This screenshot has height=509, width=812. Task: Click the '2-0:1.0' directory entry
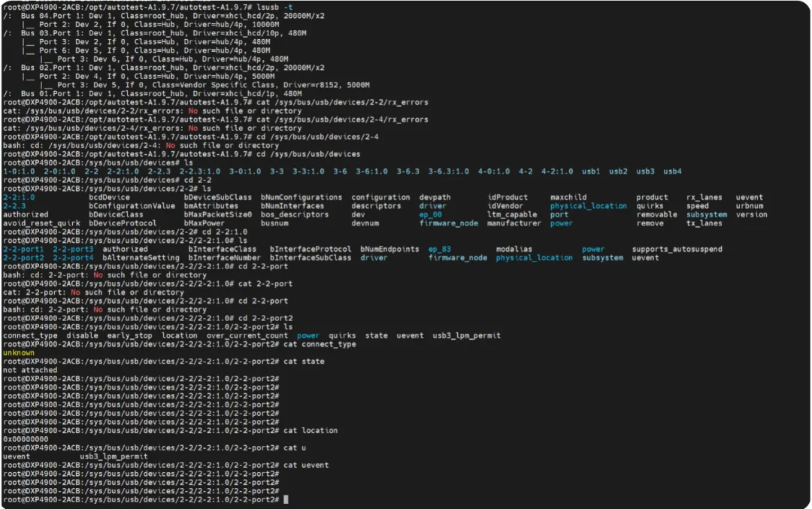point(59,171)
